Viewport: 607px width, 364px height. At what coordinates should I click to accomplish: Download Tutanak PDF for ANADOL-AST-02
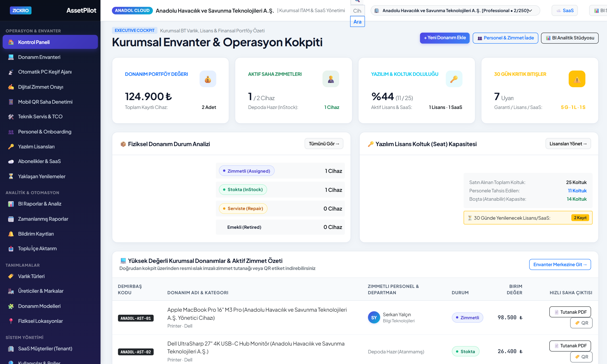click(x=570, y=346)
